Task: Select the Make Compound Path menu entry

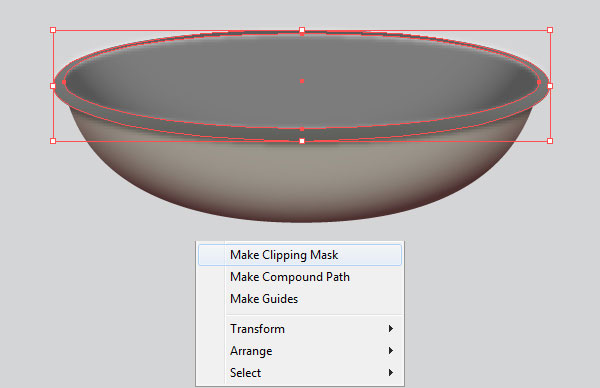Action: click(300, 277)
